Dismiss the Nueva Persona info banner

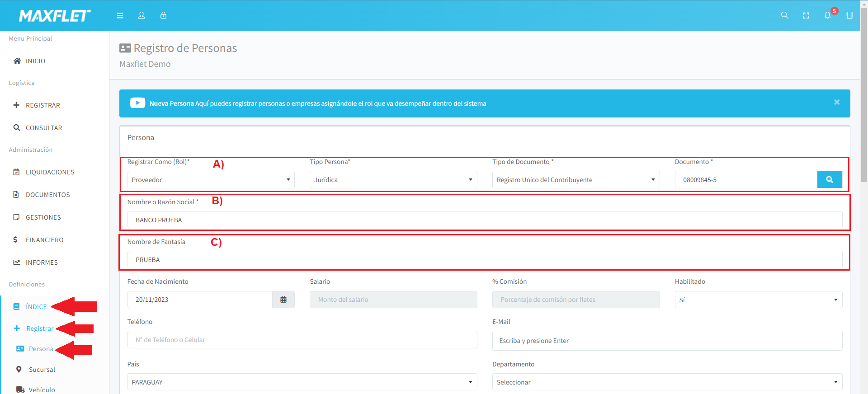pyautogui.click(x=837, y=102)
